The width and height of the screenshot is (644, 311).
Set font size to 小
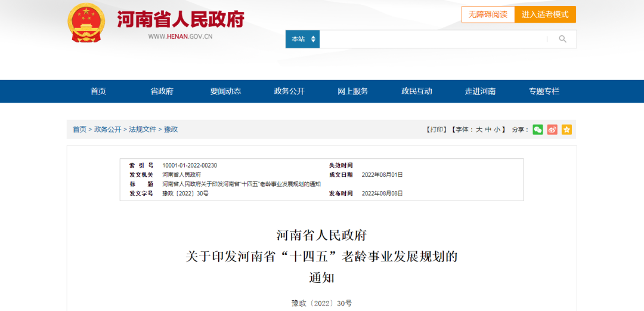(x=497, y=130)
